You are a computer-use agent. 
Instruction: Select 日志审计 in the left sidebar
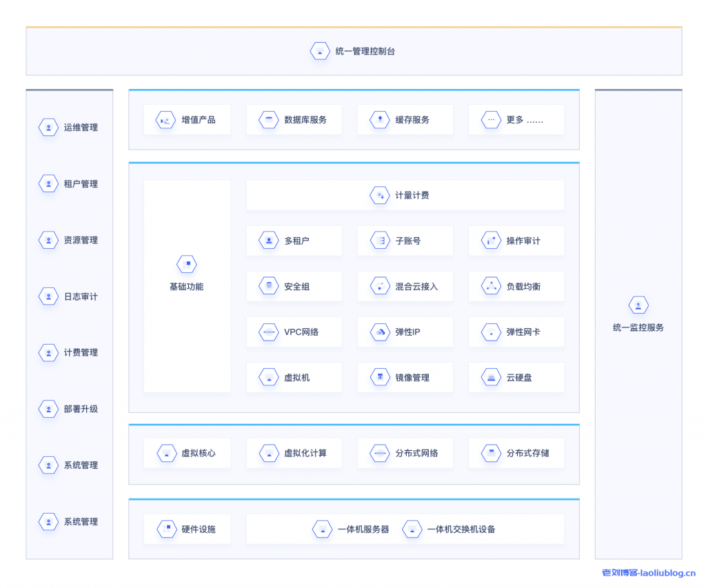[x=69, y=296]
